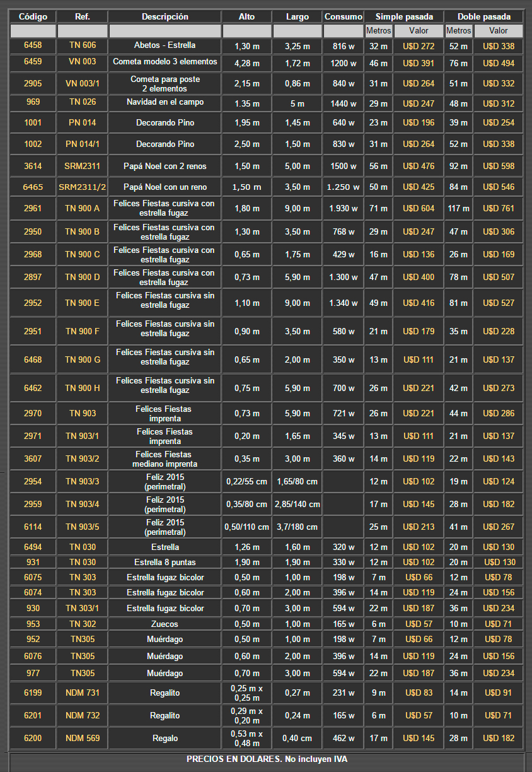Select the U$D 604 price
Screen dimensions: 532x772
pyautogui.click(x=419, y=209)
